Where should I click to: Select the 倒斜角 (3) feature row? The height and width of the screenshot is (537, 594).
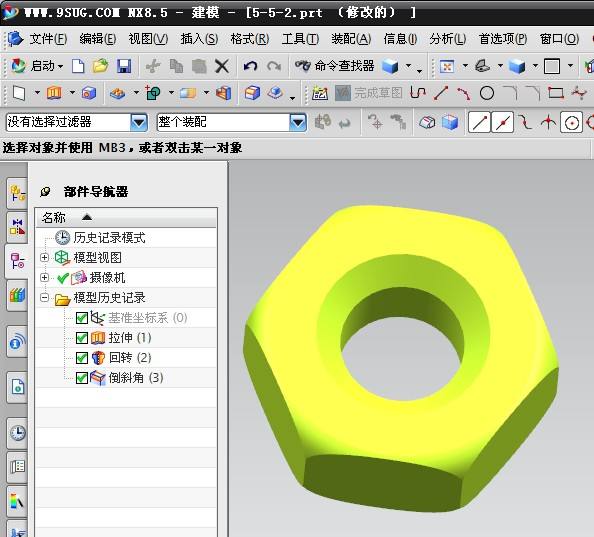[126, 378]
